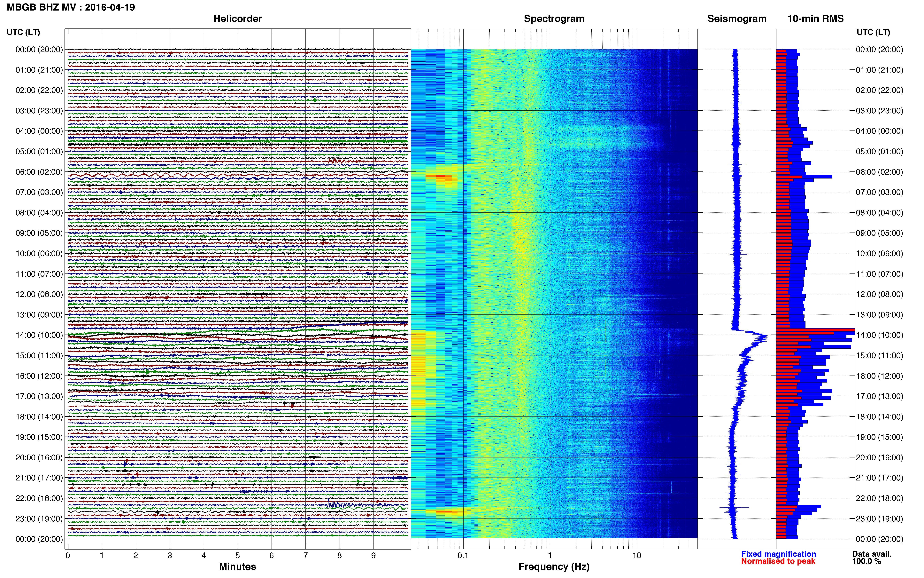Click '10:00 (06:00)' on the Helicorder time axis
Screen dimensions: 924x578
click(39, 253)
